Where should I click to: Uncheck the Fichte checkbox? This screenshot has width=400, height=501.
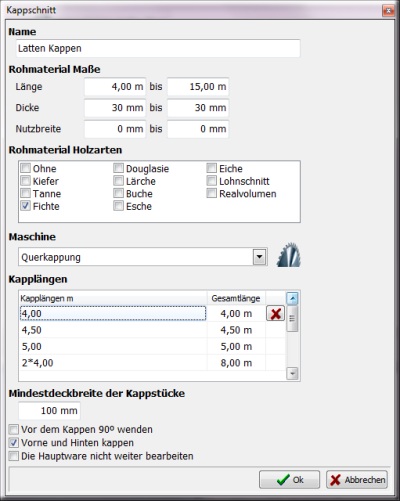coord(26,206)
